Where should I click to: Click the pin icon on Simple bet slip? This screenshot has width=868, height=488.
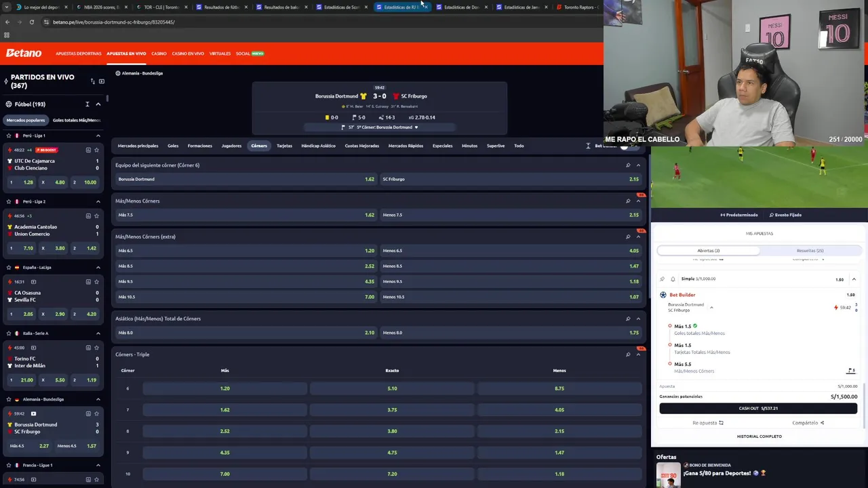[x=663, y=279]
